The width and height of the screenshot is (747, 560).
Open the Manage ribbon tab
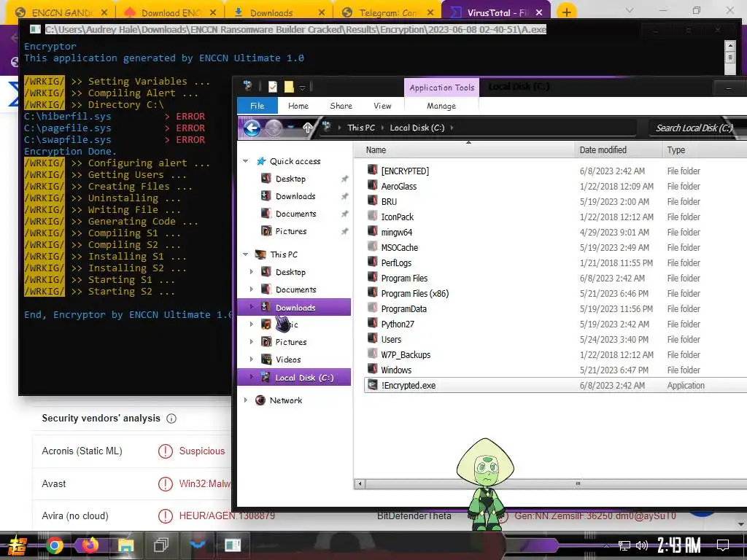click(441, 106)
